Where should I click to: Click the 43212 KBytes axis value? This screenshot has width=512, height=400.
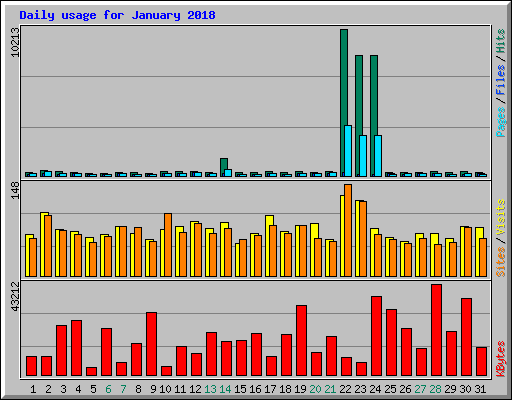15,297
